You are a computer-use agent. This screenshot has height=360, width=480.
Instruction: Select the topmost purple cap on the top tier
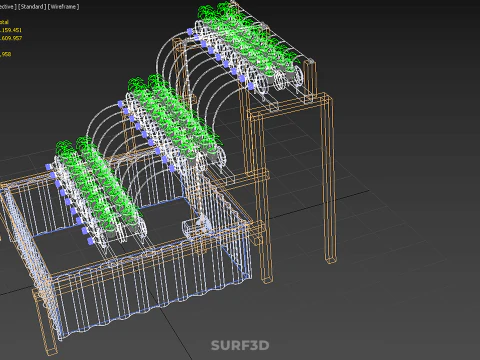coord(190,31)
